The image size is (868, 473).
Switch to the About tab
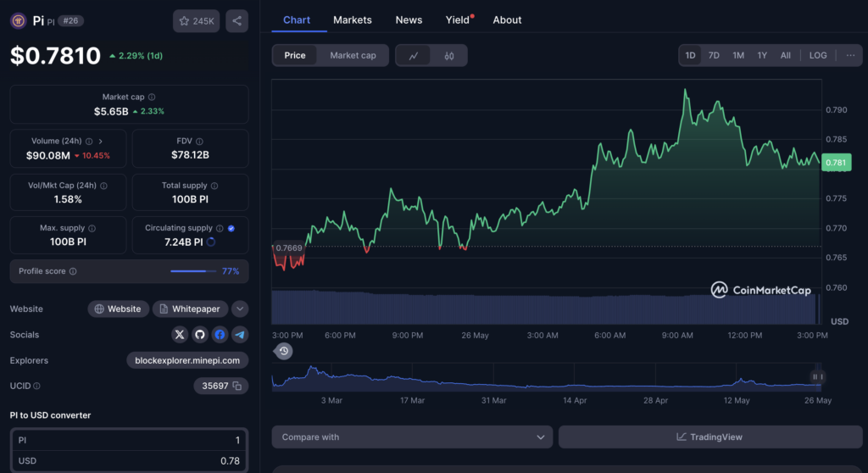tap(507, 20)
